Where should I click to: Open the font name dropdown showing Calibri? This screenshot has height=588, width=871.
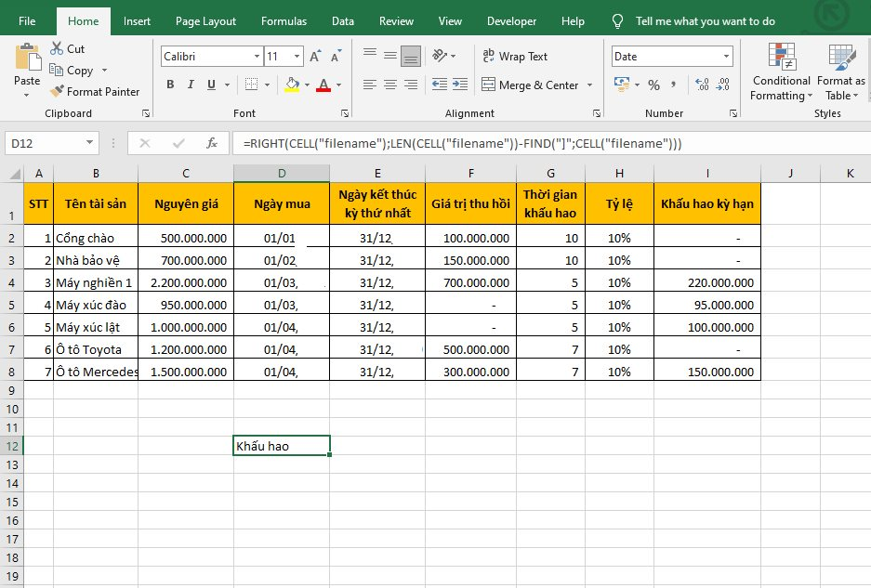[257, 57]
